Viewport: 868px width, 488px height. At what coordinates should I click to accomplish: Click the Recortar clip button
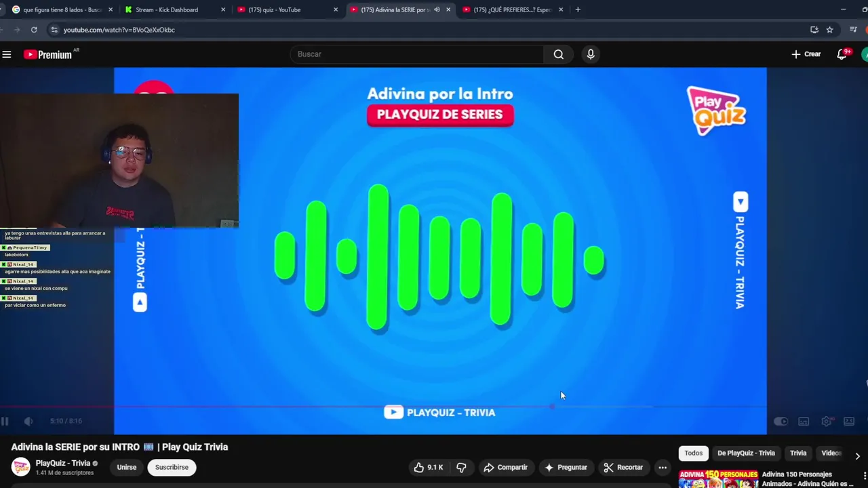coord(623,467)
